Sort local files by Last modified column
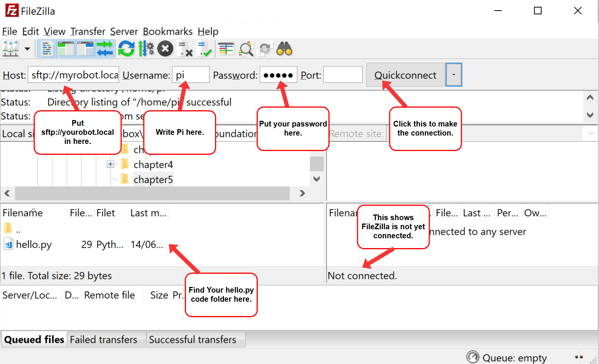This screenshot has width=599, height=364. [x=148, y=213]
